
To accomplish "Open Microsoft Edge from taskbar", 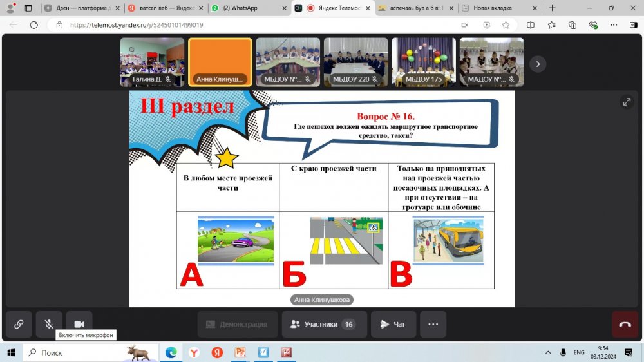I will coord(171,352).
